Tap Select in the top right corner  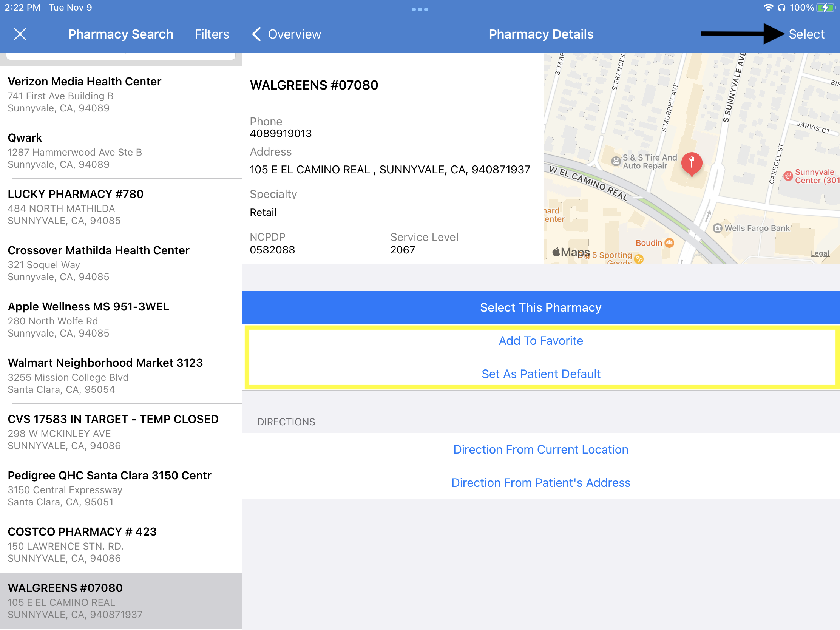click(806, 34)
